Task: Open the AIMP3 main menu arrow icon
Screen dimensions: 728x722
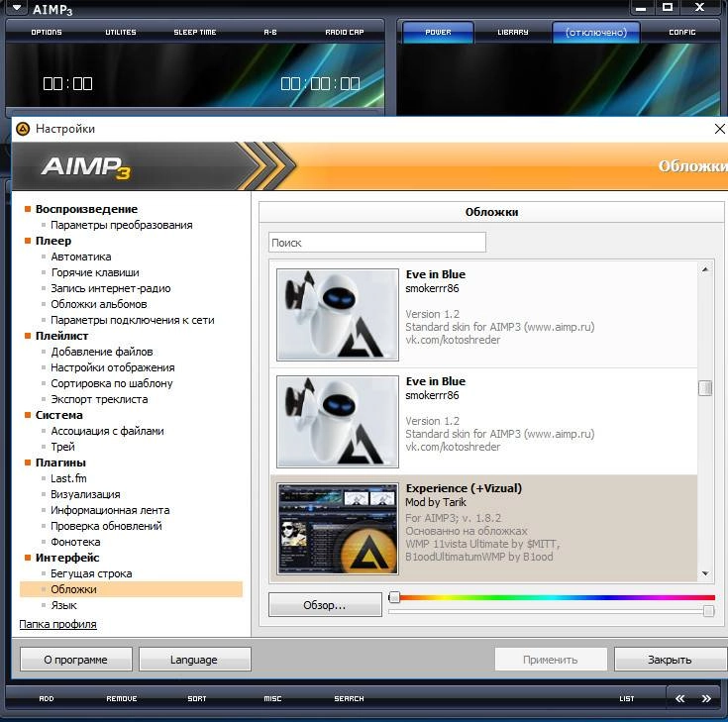Action: click(x=16, y=8)
